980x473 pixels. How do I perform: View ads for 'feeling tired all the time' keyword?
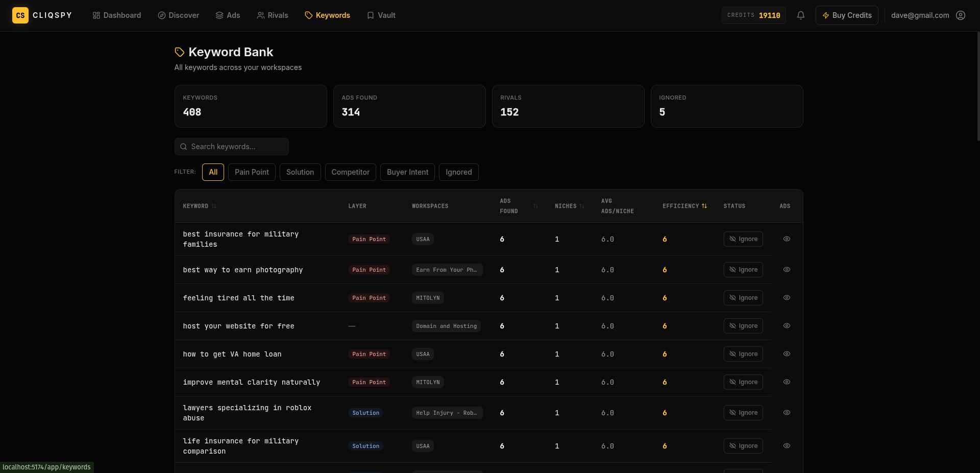tap(787, 298)
